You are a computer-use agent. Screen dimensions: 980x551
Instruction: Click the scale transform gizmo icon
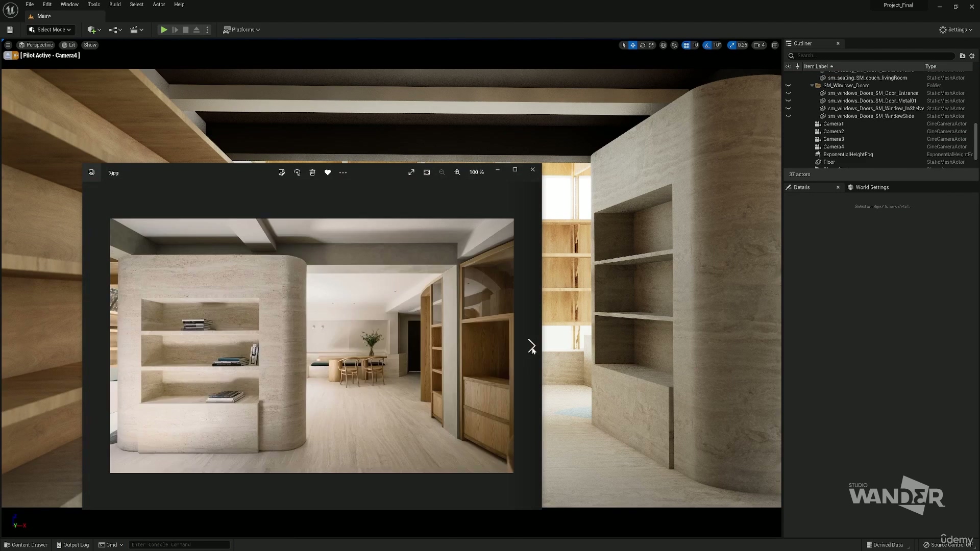[x=651, y=45]
